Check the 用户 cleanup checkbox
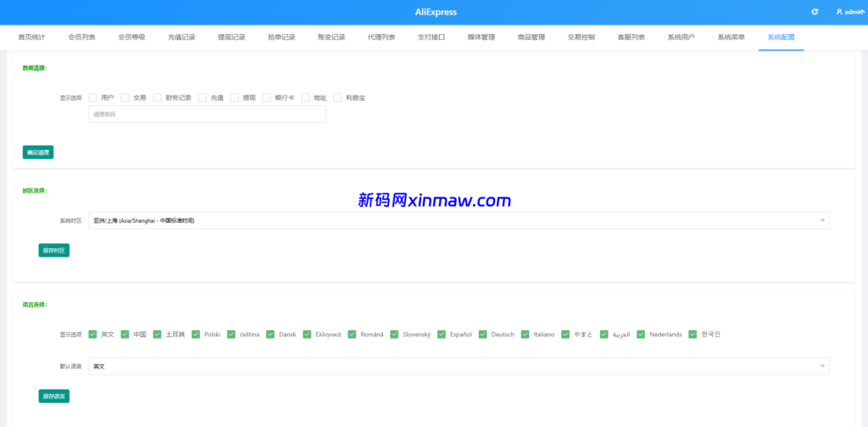The height and width of the screenshot is (427, 868). [92, 97]
